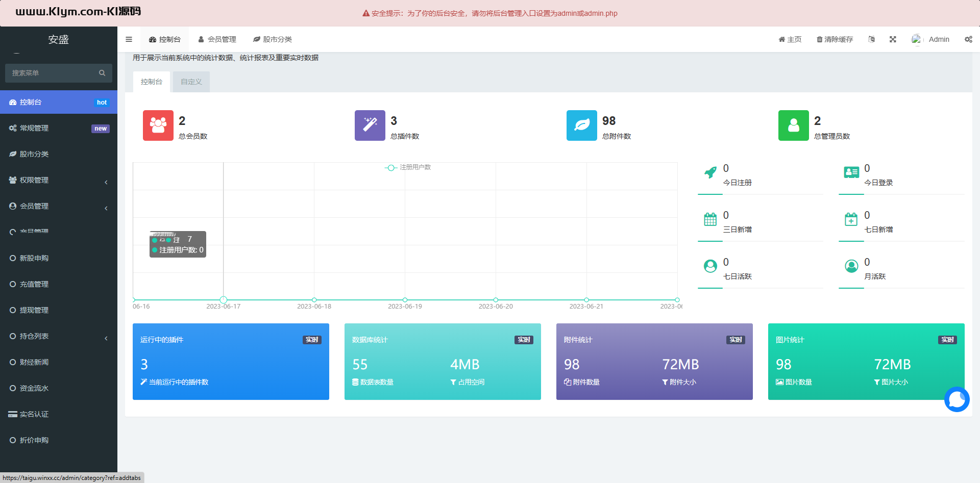Click the blue total attachments leaf icon
The image size is (980, 483).
582,125
